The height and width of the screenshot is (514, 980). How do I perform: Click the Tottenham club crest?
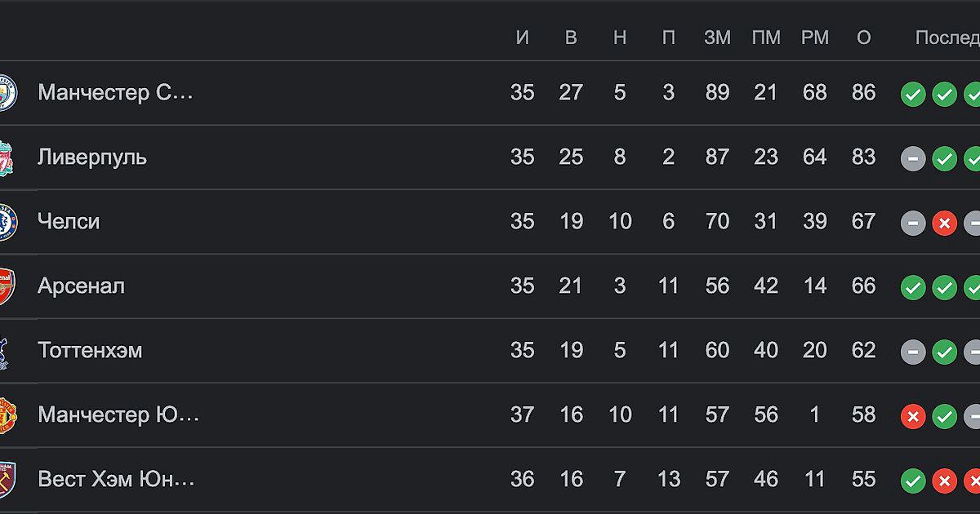tap(5, 351)
